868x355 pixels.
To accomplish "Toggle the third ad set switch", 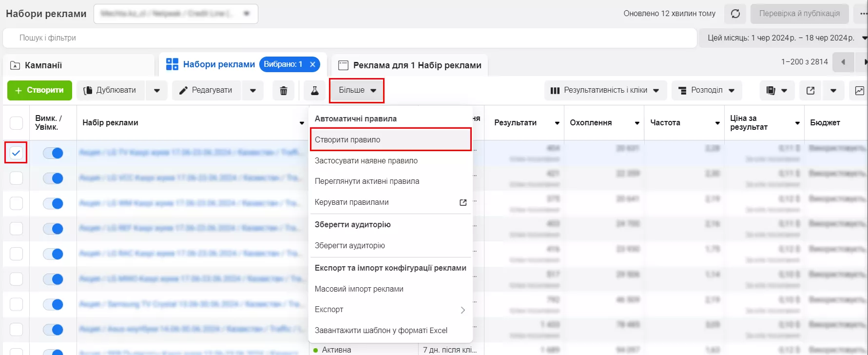I will pos(53,204).
